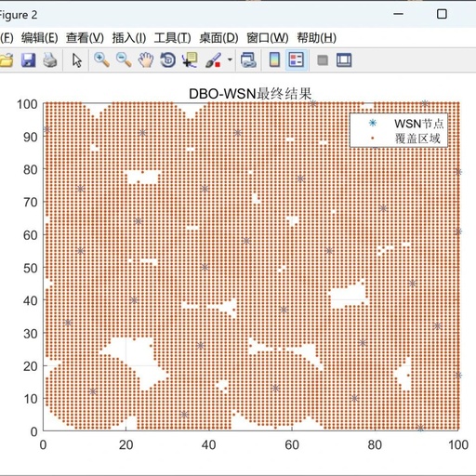This screenshot has width=476, height=476.
Task: Click the y-axis tick label 50
Action: [31, 268]
